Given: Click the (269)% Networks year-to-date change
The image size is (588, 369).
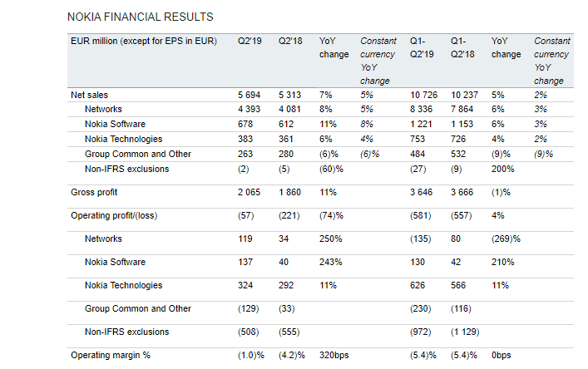Looking at the screenshot, I should [506, 239].
